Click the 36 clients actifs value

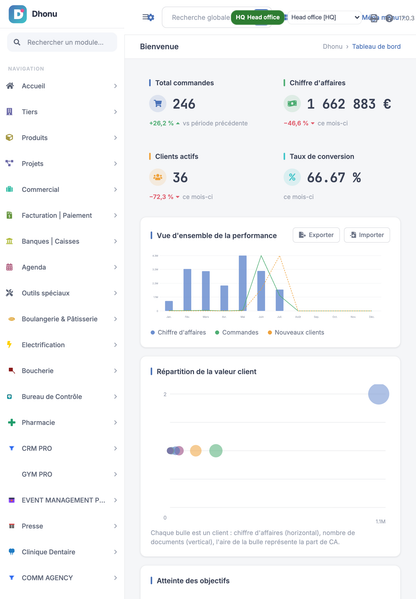click(180, 178)
